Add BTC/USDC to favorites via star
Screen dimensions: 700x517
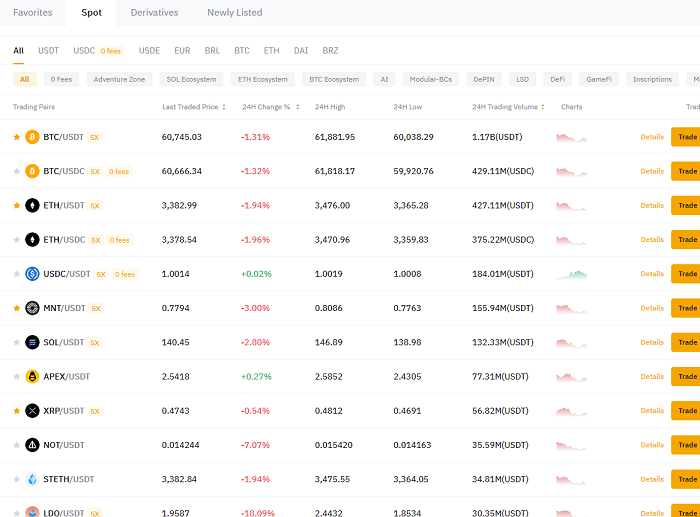17,171
